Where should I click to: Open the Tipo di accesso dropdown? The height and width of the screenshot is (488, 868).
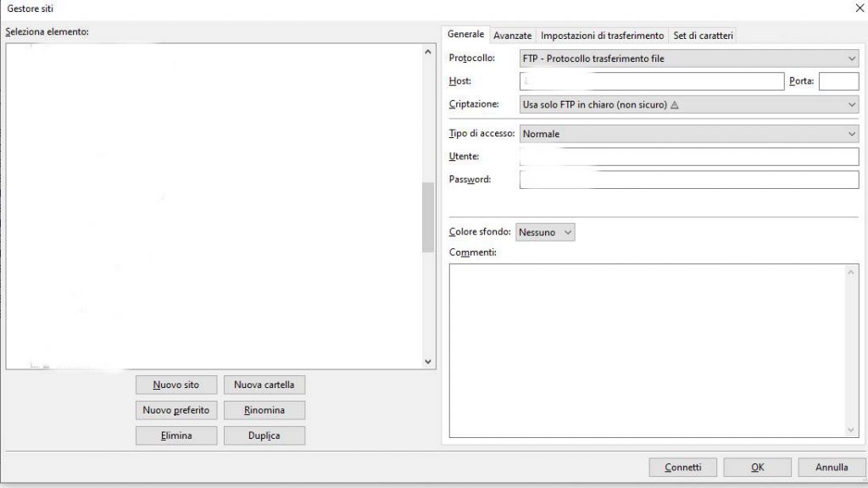pos(688,134)
